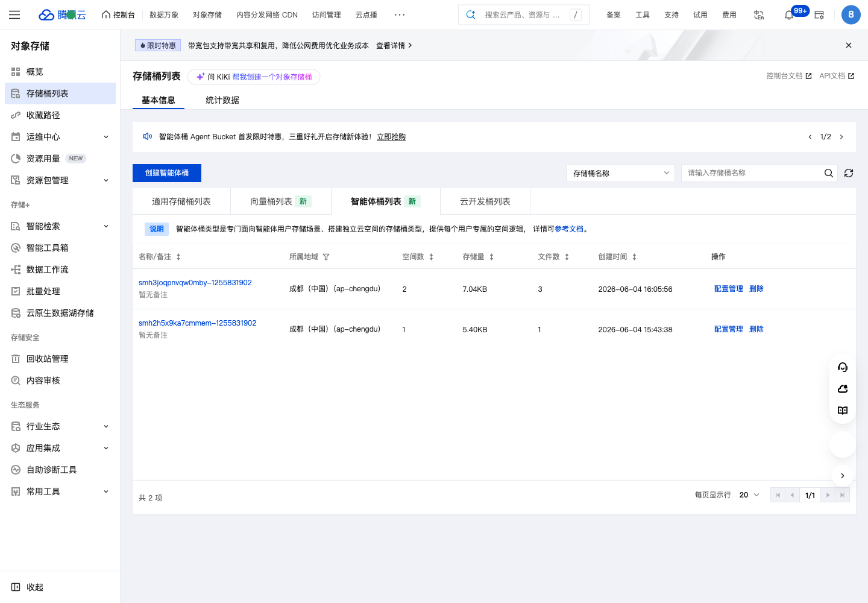Viewport: 868px width, 603px height.
Task: Collapse the sidebar with 收起
Action: [x=28, y=587]
